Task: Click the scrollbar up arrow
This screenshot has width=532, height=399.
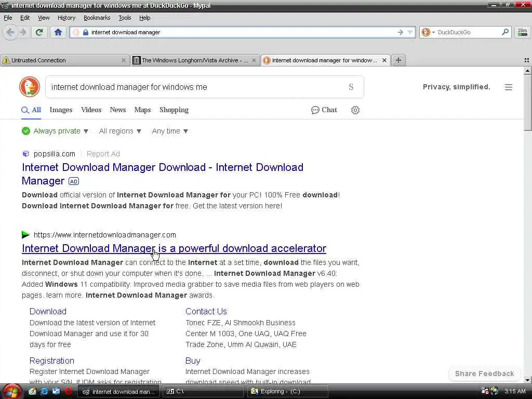Action: tap(527, 71)
